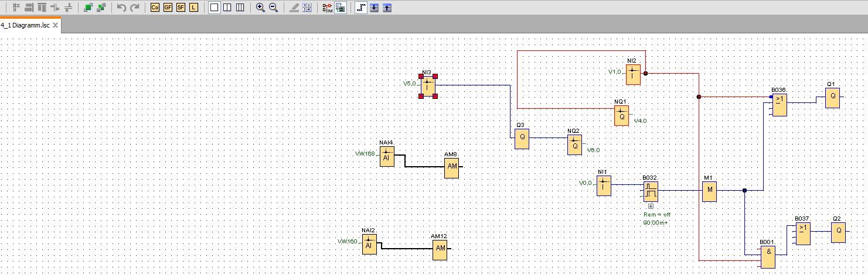Close the 4_1 Diagramm.lsc tab
Viewport: 868px width, 275px height.
(x=56, y=25)
